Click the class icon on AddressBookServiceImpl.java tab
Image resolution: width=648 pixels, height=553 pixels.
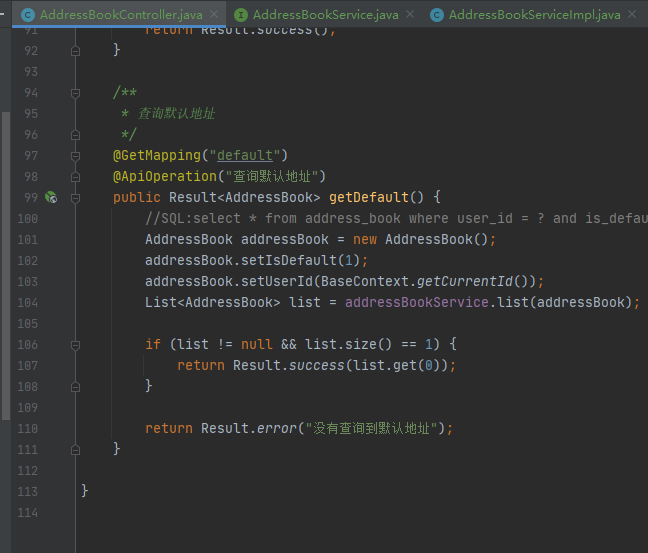click(x=437, y=15)
